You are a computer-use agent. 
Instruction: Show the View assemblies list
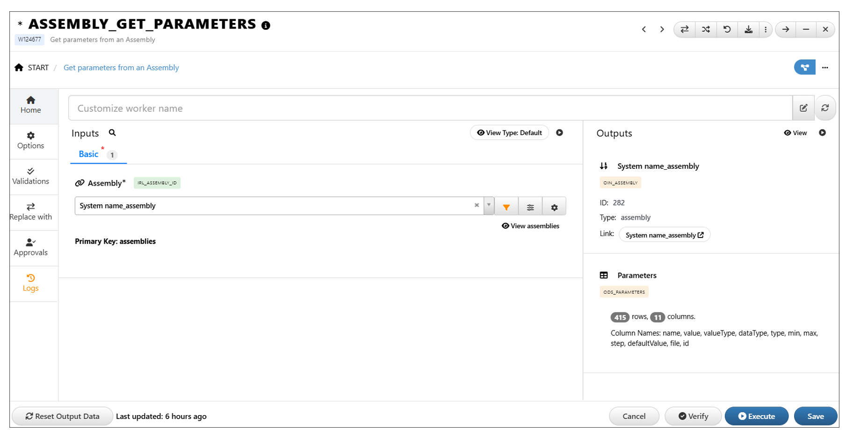click(530, 226)
